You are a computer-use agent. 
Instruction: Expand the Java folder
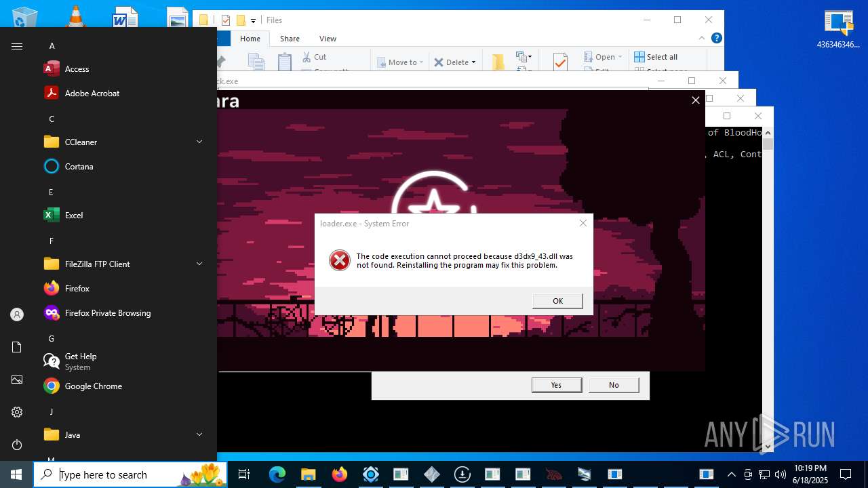pos(127,434)
